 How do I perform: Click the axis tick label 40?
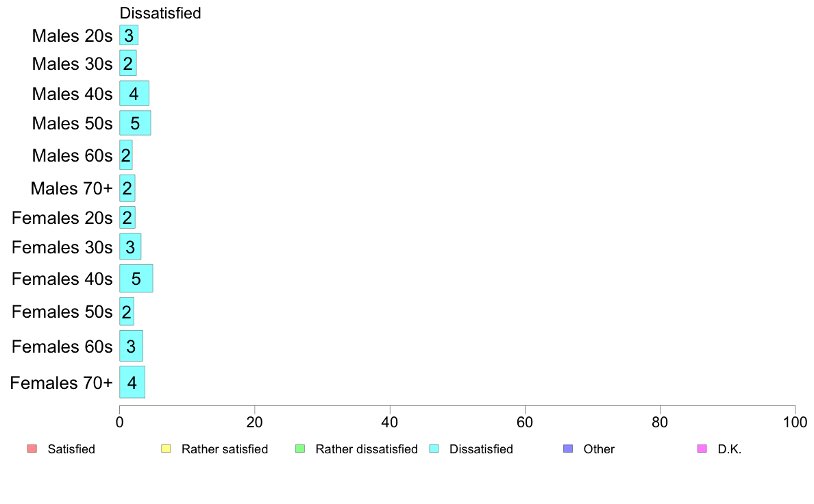coord(389,423)
